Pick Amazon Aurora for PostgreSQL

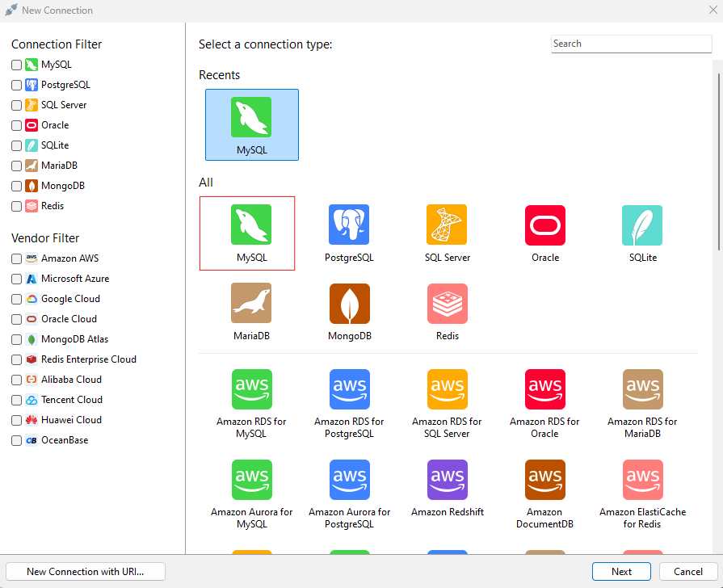point(349,494)
